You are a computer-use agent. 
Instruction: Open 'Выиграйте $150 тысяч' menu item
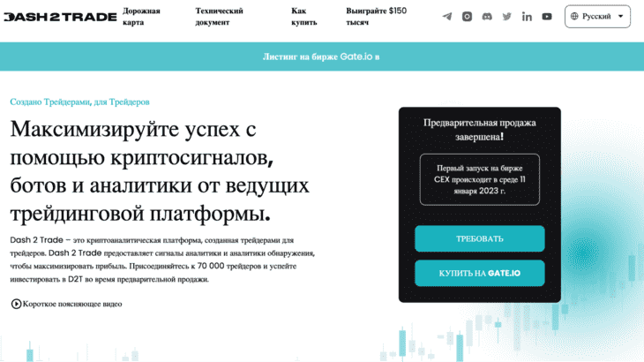click(376, 17)
